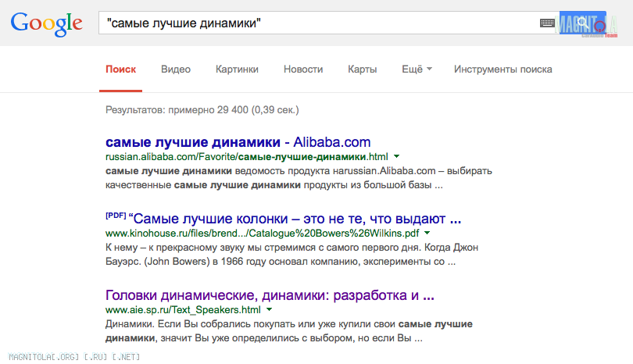Click the russian.alibaba.com green URL text
Image resolution: width=633 pixels, height=364 pixels.
pos(247,156)
